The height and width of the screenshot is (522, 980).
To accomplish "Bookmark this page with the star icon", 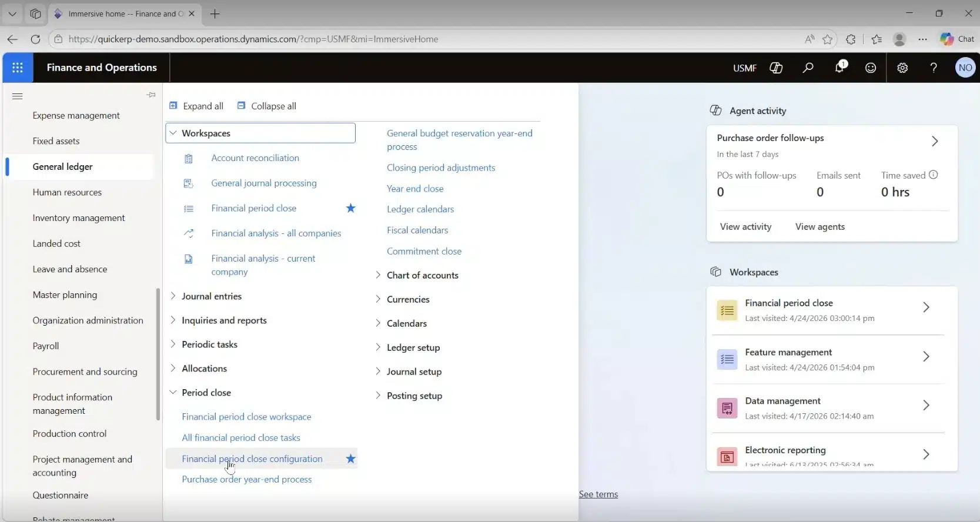I will pos(828,39).
